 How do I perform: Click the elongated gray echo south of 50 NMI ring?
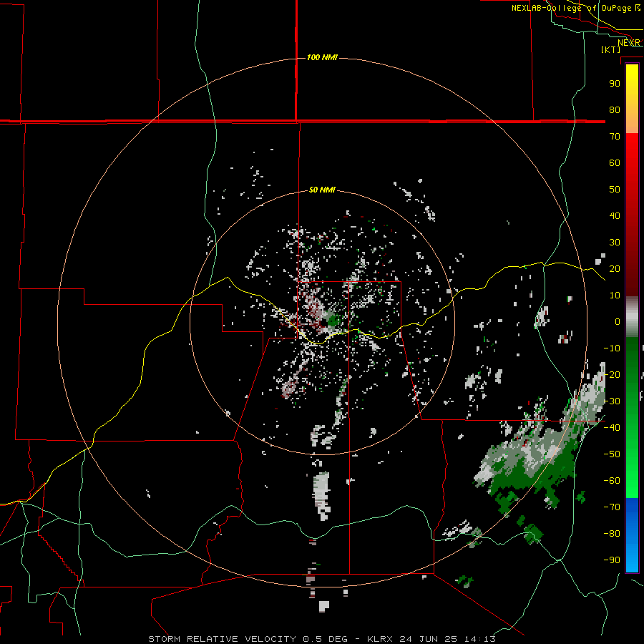[322, 495]
